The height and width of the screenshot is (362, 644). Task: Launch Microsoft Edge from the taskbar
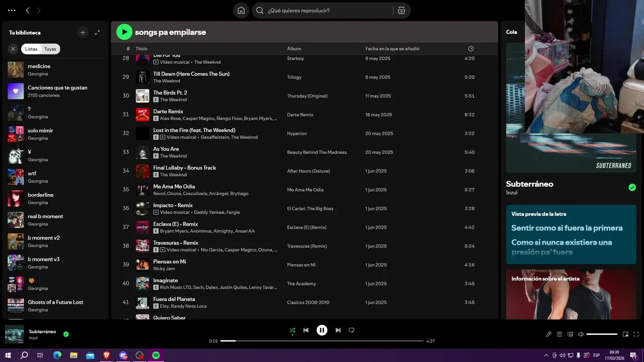pyautogui.click(x=57, y=355)
